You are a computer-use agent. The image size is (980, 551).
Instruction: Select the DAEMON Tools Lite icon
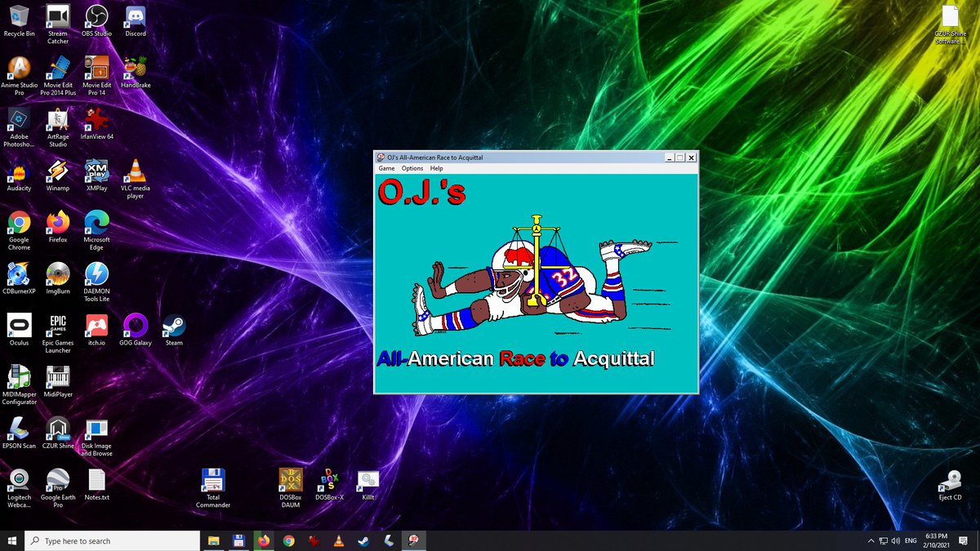click(96, 282)
